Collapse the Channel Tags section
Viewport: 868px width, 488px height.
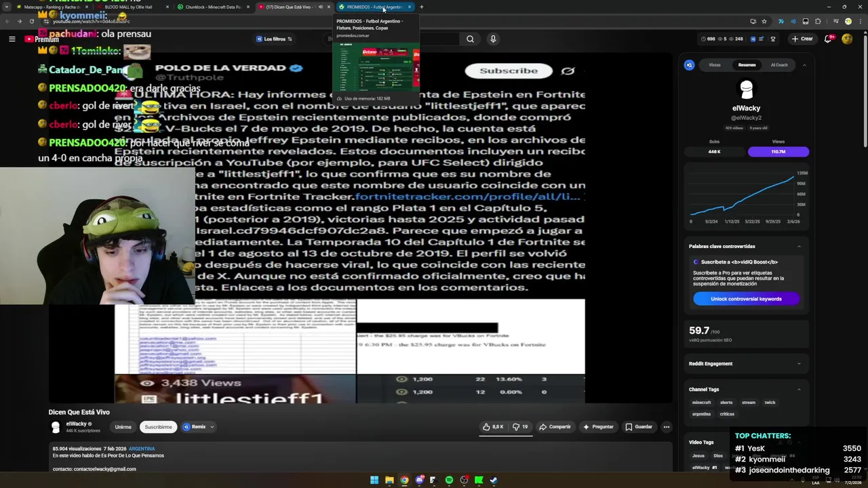click(799, 389)
